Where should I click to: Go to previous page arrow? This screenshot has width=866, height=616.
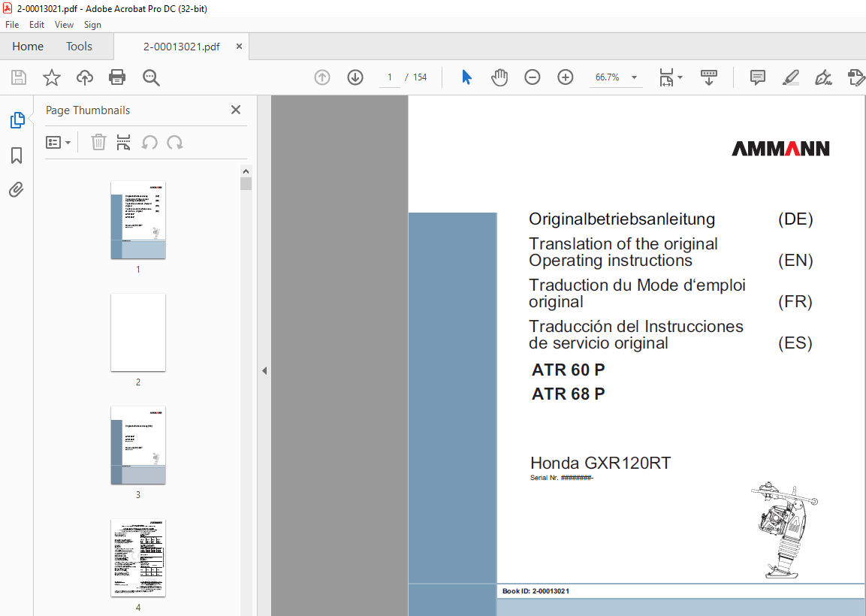(x=322, y=77)
